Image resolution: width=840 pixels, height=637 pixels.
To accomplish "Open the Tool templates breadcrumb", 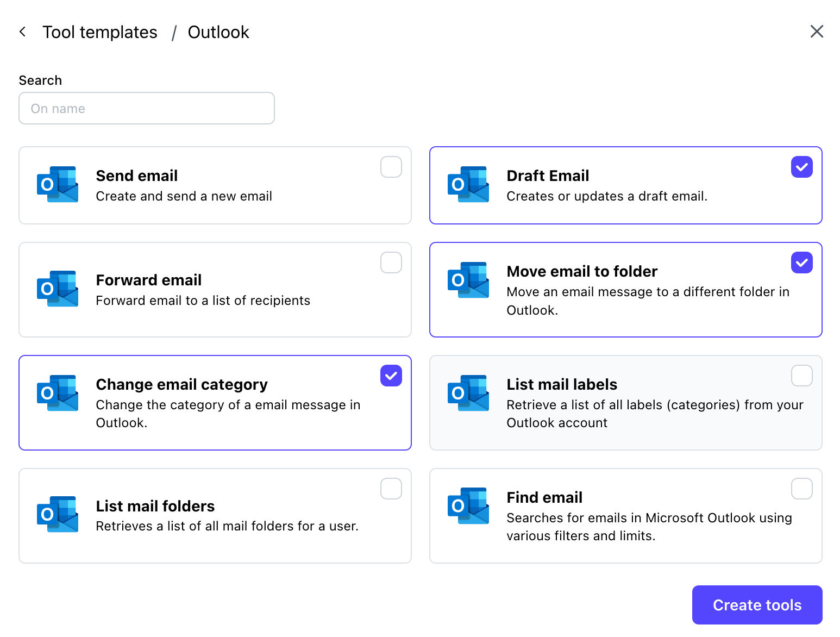I will 100,33.
